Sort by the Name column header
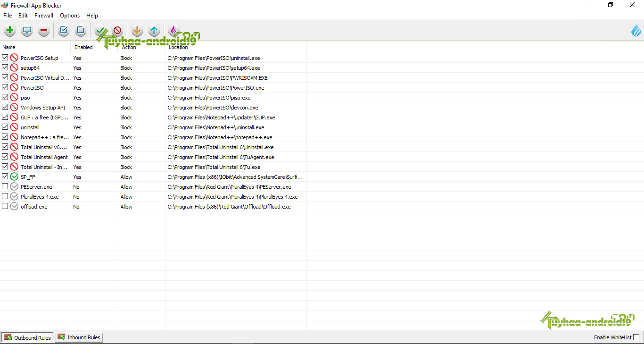Image resolution: width=644 pixels, height=344 pixels. click(35, 47)
